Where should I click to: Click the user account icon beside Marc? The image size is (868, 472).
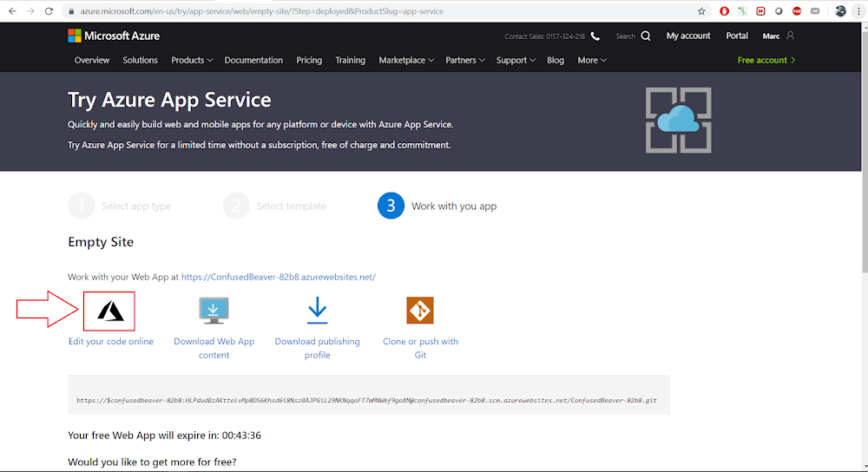click(x=791, y=36)
